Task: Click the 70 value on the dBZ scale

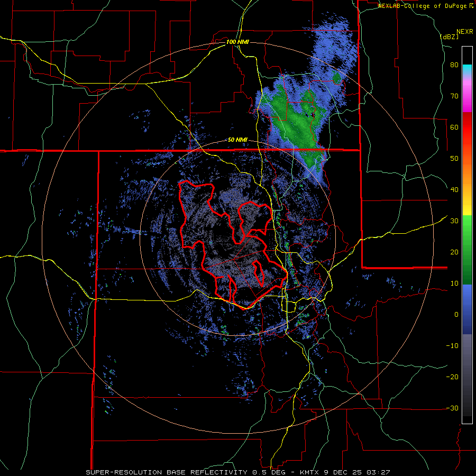Action: [x=454, y=96]
